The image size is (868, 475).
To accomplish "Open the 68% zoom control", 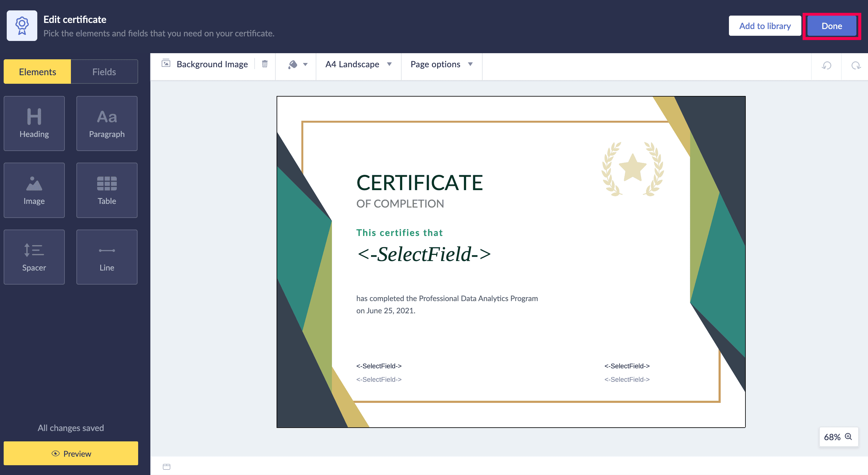I will pyautogui.click(x=838, y=436).
